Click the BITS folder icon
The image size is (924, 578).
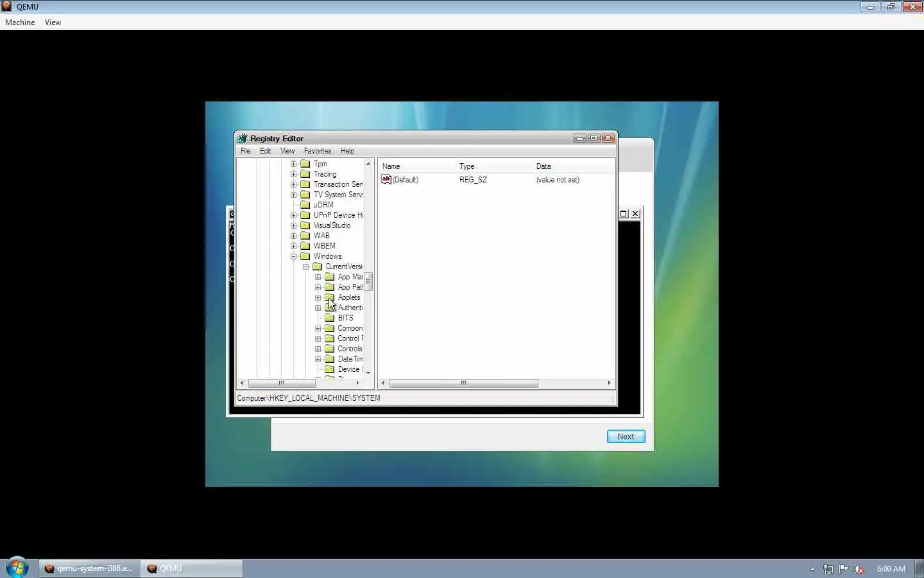[330, 318]
